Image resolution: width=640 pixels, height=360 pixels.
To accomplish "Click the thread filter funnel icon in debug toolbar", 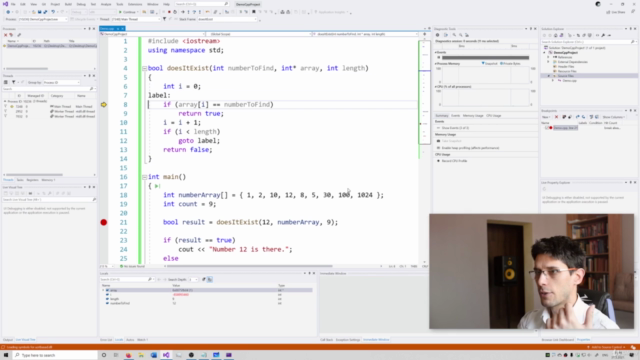I will point(164,19).
